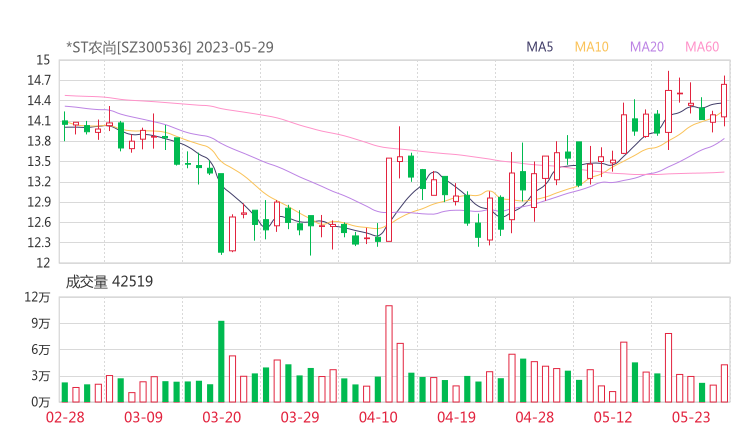Image resolution: width=740 pixels, height=440 pixels.
Task: Click the *ST农尚[SZ300536] 2023-05-29 title
Action: [x=170, y=47]
